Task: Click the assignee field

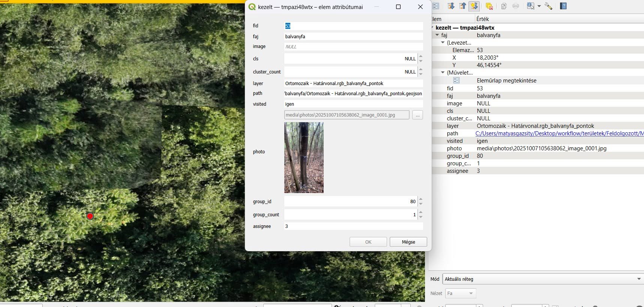Action: tap(354, 226)
